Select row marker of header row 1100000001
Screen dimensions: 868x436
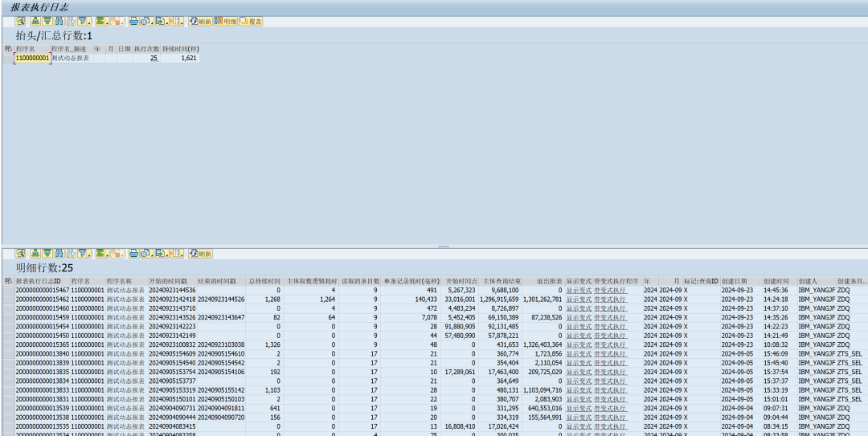coord(8,58)
